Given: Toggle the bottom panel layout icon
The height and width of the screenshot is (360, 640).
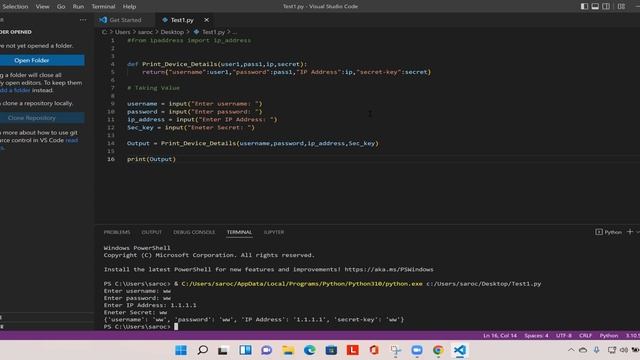Looking at the screenshot, I should coord(595,6).
